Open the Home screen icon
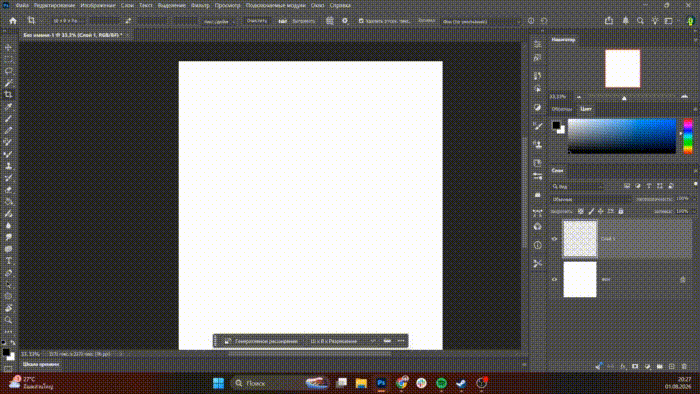The image size is (700, 394). pyautogui.click(x=13, y=21)
